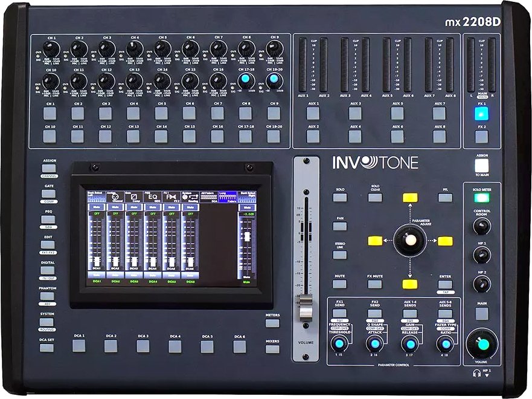
Task: Toggle the STEREO LINK button
Action: [339, 253]
